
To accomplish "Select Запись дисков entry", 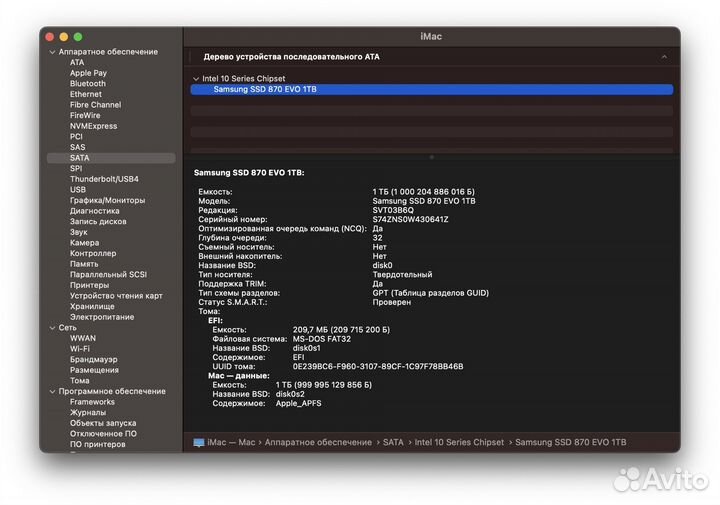I will coord(98,221).
